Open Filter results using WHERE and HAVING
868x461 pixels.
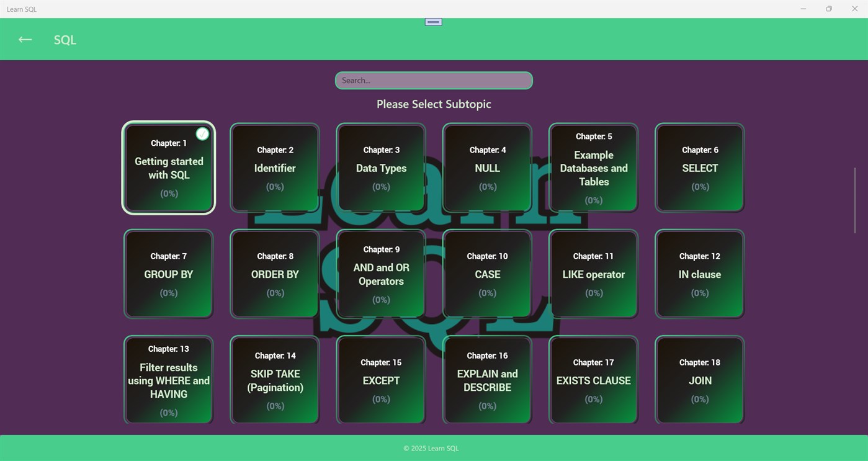168,380
